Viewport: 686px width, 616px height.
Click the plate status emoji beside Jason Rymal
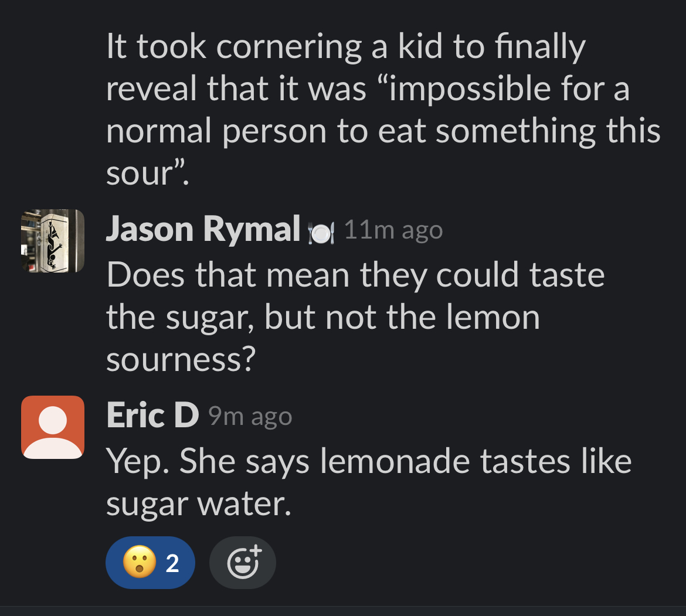click(x=321, y=233)
